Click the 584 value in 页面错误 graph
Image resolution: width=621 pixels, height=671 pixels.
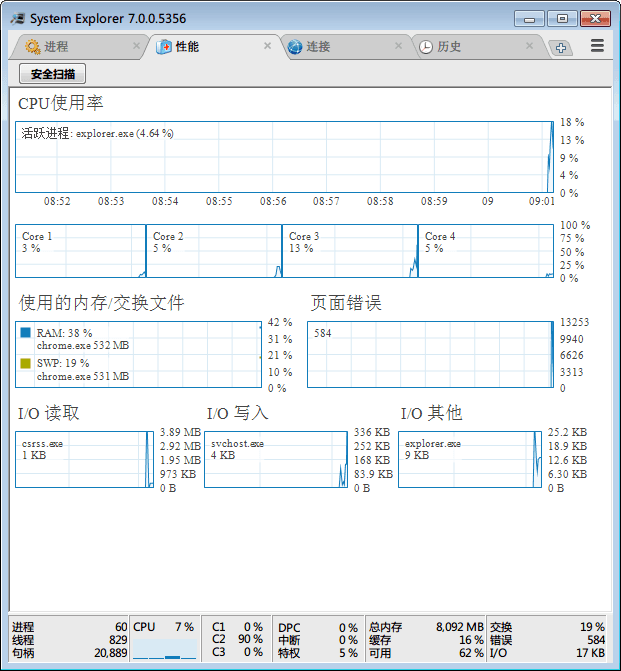point(322,333)
